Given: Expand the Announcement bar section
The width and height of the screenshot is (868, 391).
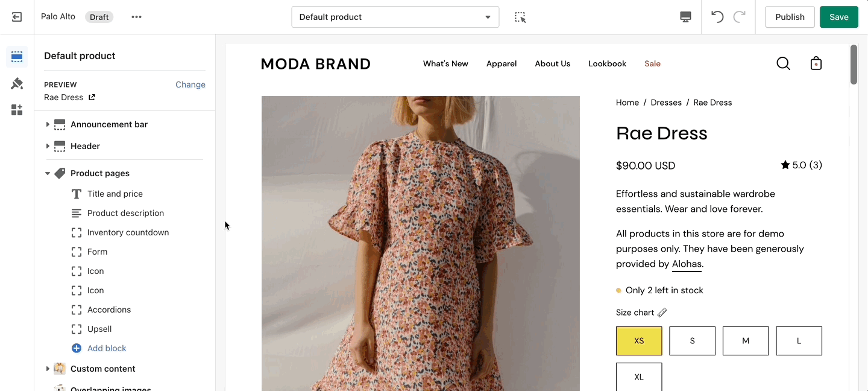Looking at the screenshot, I should pos(48,124).
